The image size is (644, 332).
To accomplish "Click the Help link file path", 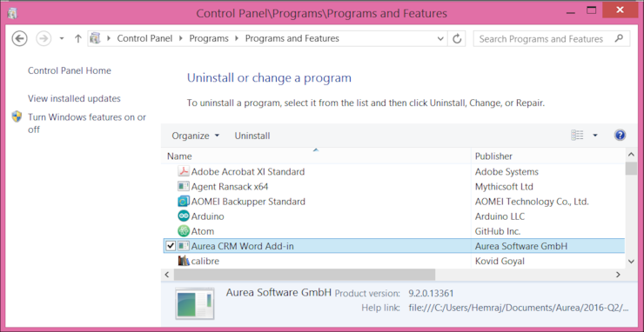I will point(519,308).
